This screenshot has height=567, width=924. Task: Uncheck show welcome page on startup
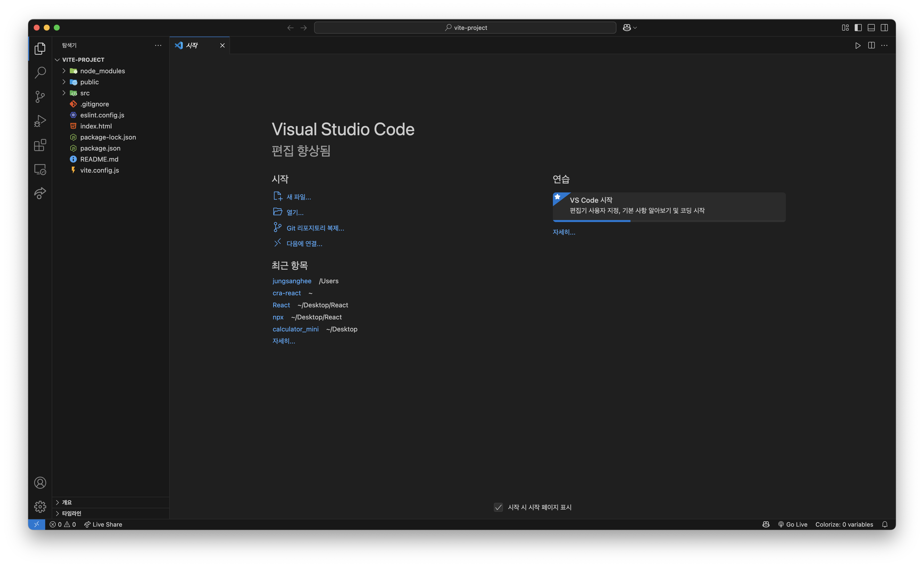tap(498, 507)
